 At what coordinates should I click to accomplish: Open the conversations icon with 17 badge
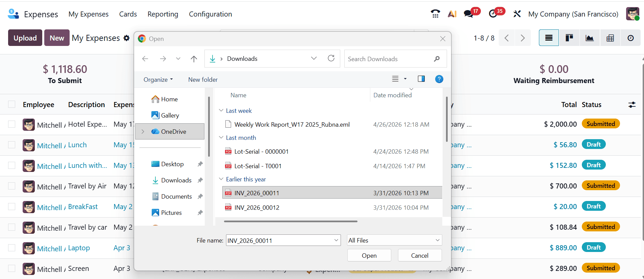(x=468, y=14)
